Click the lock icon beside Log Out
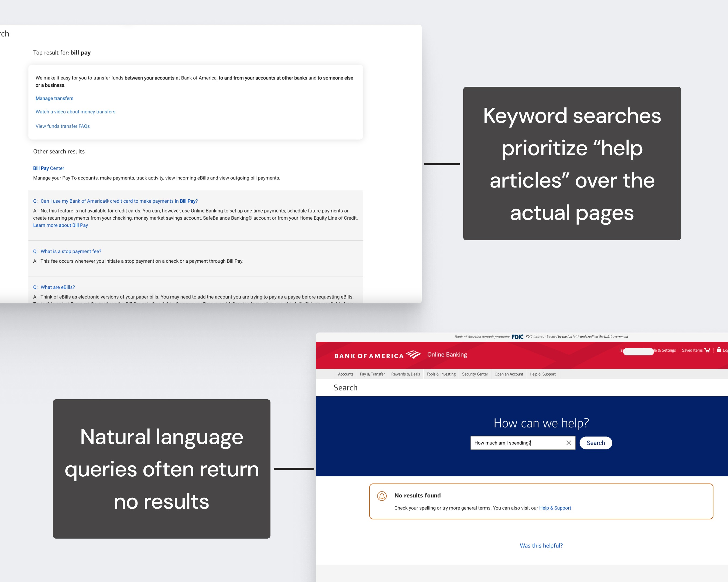This screenshot has width=728, height=582. (x=719, y=349)
